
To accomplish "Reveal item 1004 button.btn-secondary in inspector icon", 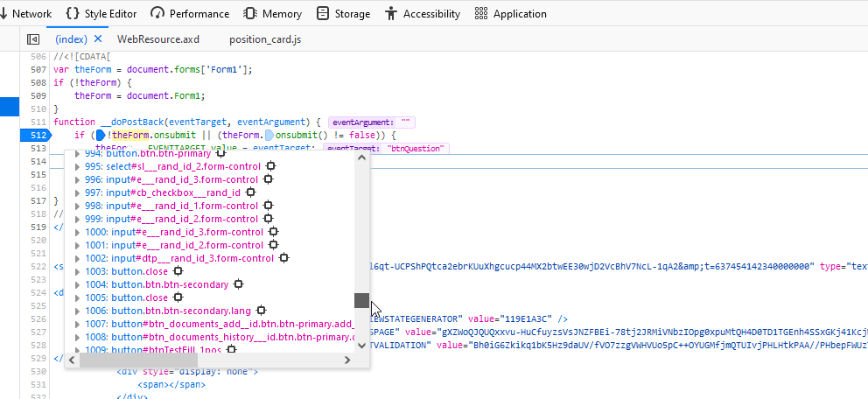I will (x=238, y=284).
